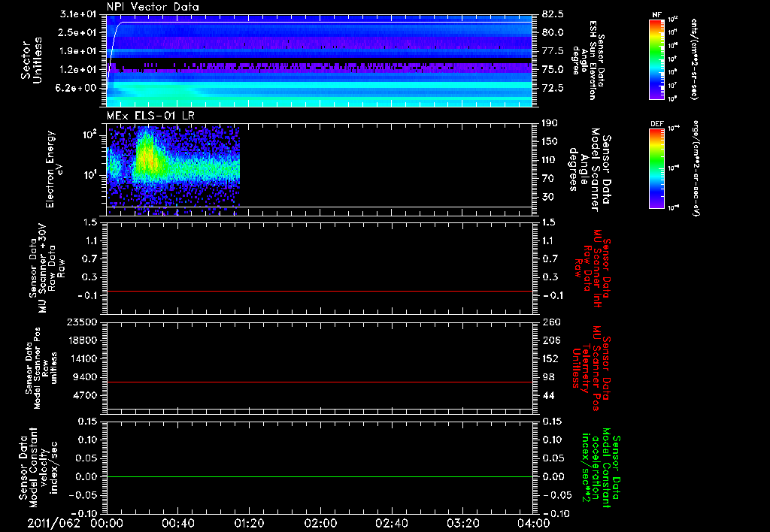
Task: Click the 'cnts/(cm**2-sr-sec)' color bar units
Action: click(x=694, y=59)
